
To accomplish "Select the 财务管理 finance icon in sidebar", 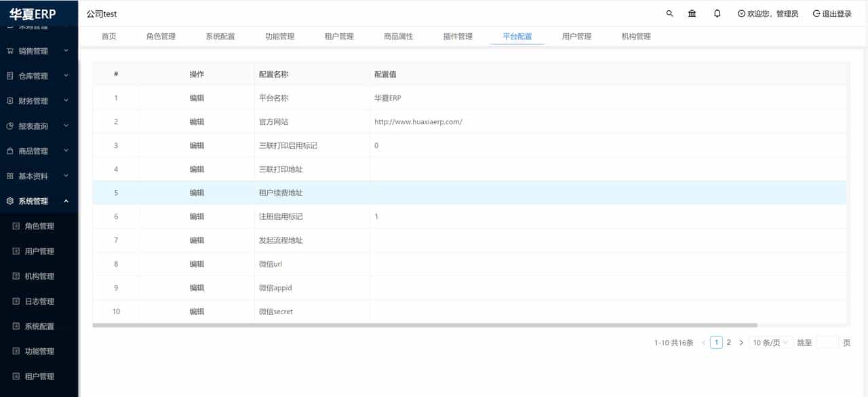I will 9,100.
